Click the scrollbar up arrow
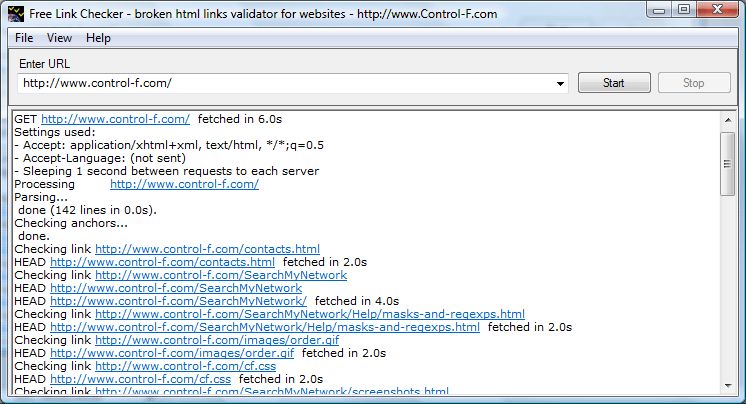The width and height of the screenshot is (746, 404). [727, 120]
